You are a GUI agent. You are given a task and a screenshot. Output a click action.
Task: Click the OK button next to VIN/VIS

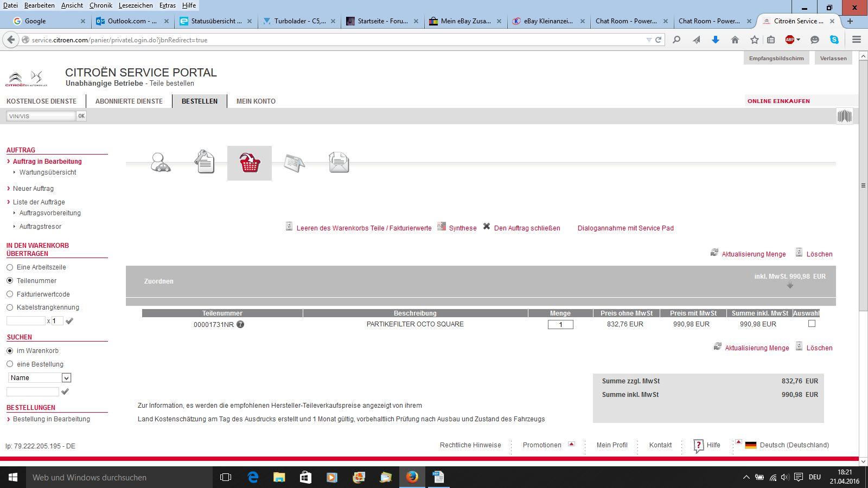81,116
